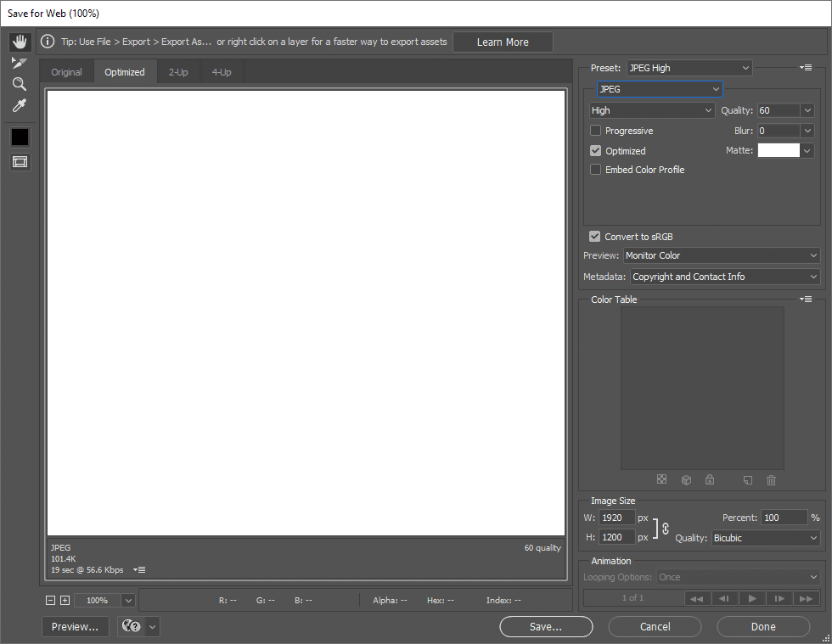The image size is (832, 644).
Task: Click the Done button
Action: click(762, 626)
